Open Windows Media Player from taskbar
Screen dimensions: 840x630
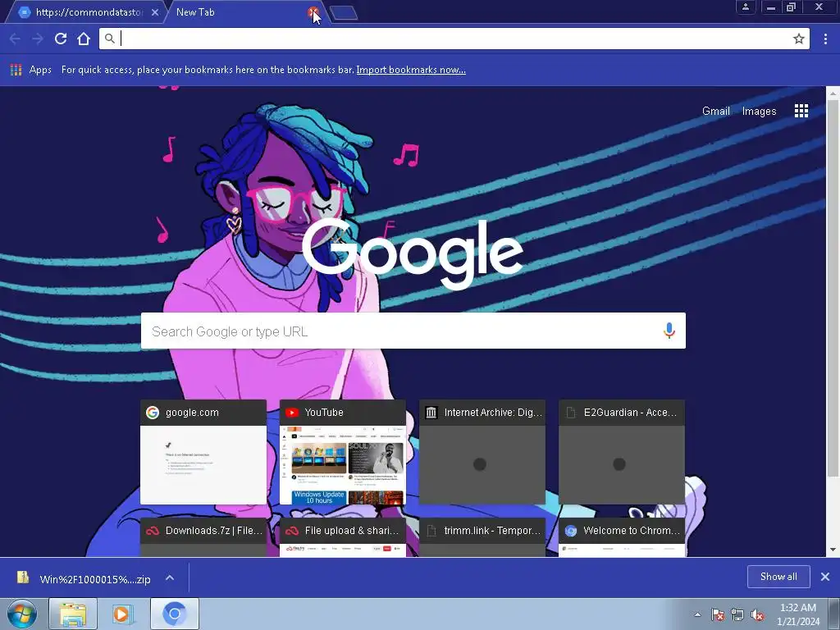123,614
